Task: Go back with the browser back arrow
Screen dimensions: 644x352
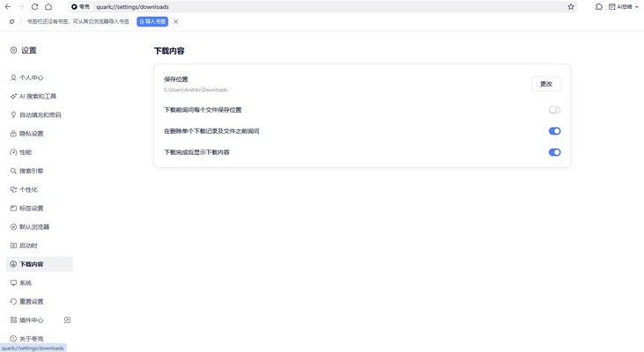Action: click(x=8, y=6)
